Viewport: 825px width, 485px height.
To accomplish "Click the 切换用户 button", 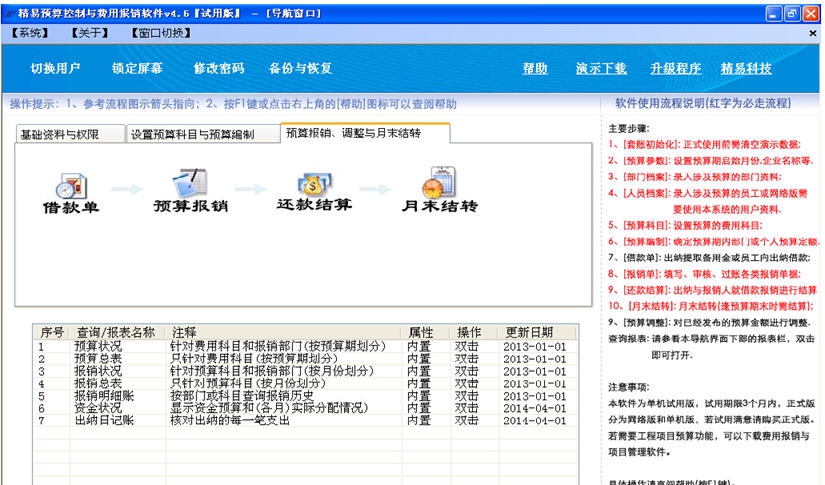I will (x=55, y=68).
